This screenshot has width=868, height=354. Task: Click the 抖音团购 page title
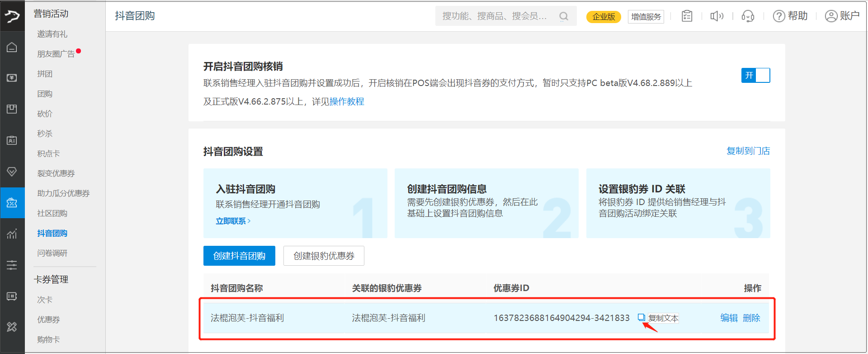click(135, 16)
